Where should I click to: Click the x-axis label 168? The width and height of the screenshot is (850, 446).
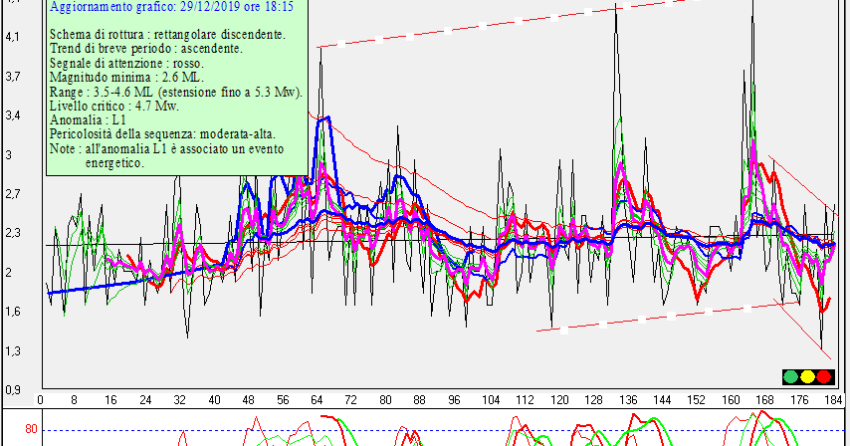tap(765, 400)
